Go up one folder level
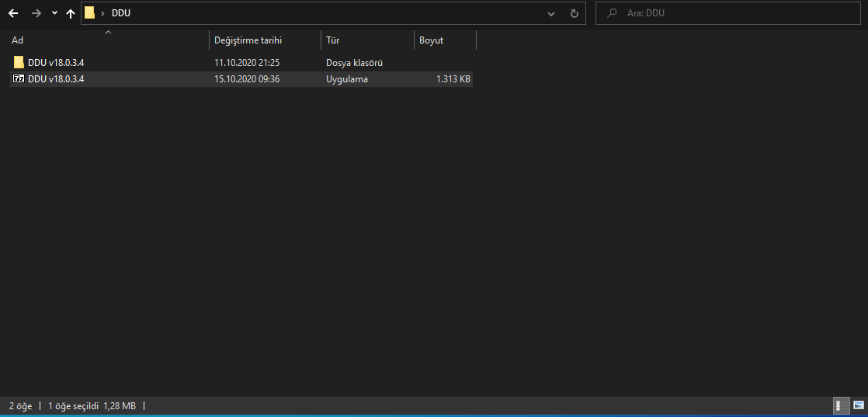868x417 pixels. (71, 13)
